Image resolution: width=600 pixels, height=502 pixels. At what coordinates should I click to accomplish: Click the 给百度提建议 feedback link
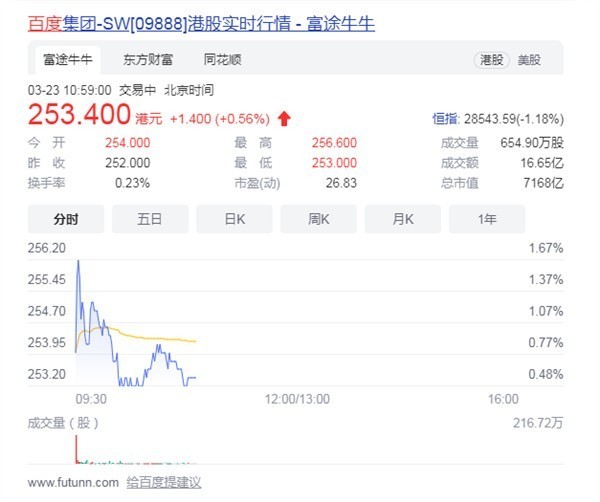(164, 482)
